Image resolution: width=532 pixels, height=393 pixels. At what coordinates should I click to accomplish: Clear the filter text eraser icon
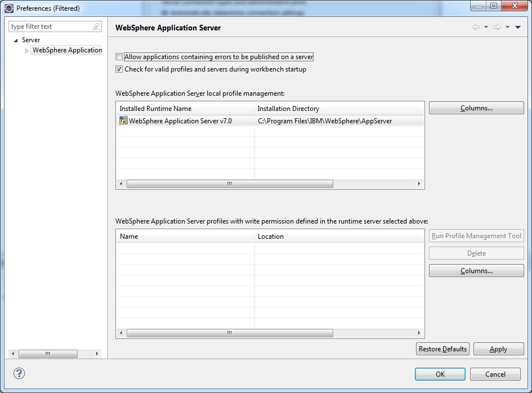point(96,26)
